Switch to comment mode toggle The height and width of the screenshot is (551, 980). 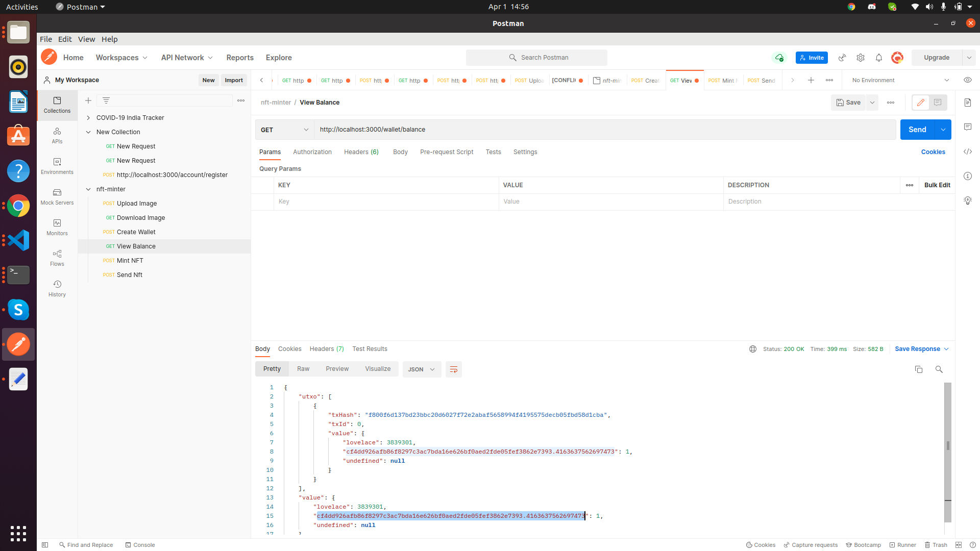(938, 103)
